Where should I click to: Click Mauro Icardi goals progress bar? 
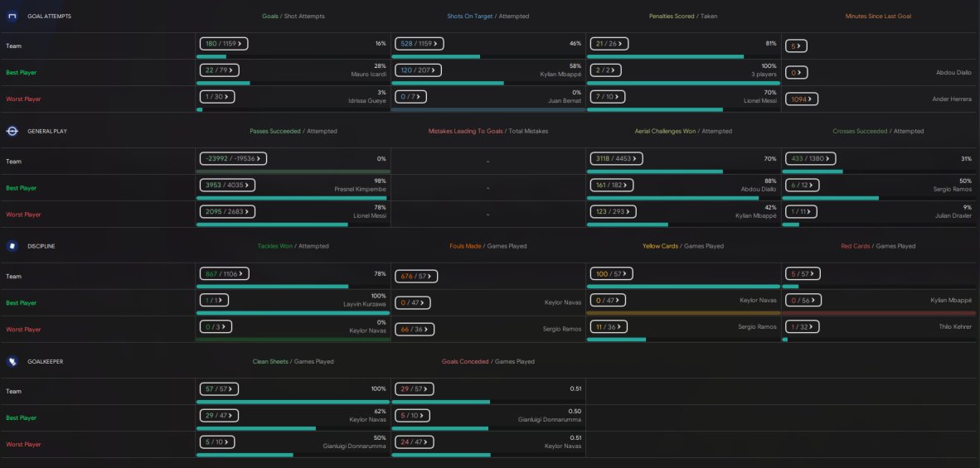click(223, 83)
